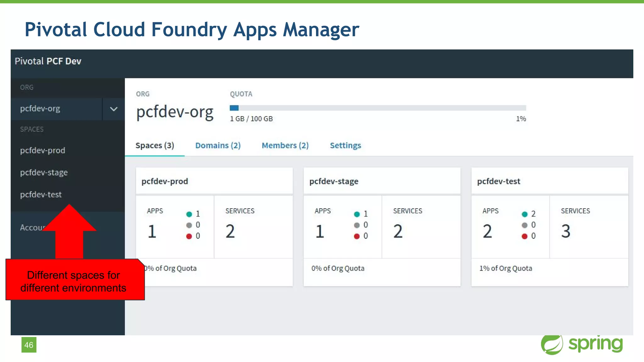This screenshot has width=644, height=362.
Task: Click the red crashed-apps dot in pcfdev-prod
Action: click(189, 236)
